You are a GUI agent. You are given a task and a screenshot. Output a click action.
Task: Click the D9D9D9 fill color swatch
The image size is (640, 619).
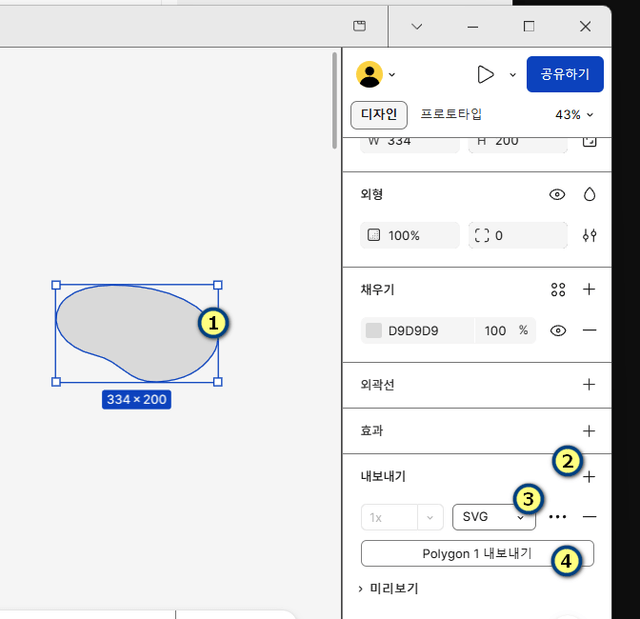[374, 331]
